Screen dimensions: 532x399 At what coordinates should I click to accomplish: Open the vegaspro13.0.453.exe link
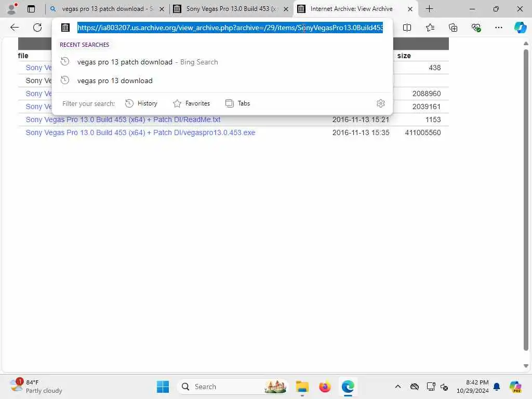(x=140, y=132)
